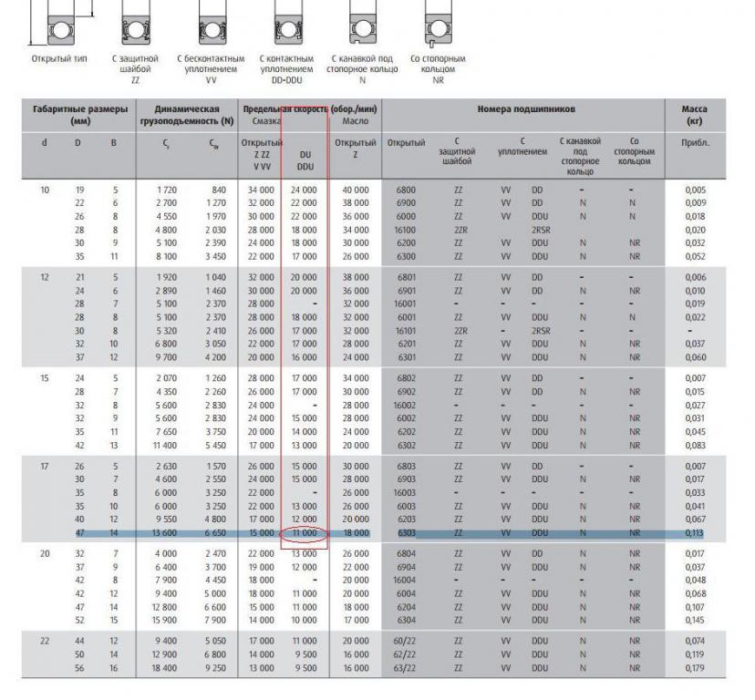Select bearing number 6300
The width and height of the screenshot is (755, 700).
(x=406, y=257)
